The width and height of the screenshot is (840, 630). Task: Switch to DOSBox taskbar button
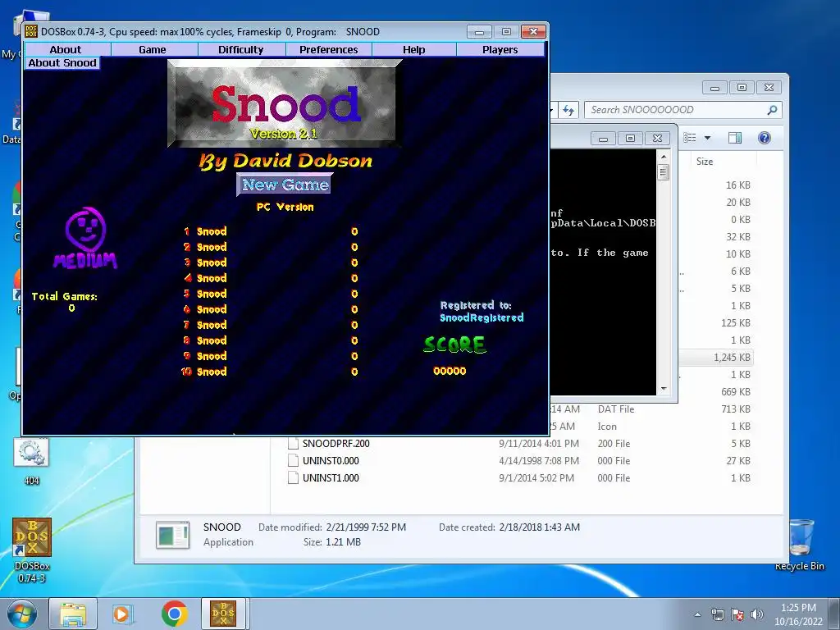(223, 614)
